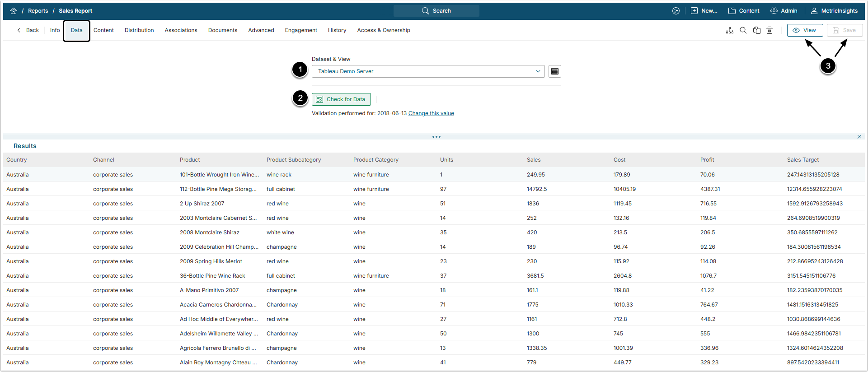Click the Change this value link
This screenshot has width=868, height=372.
click(431, 113)
